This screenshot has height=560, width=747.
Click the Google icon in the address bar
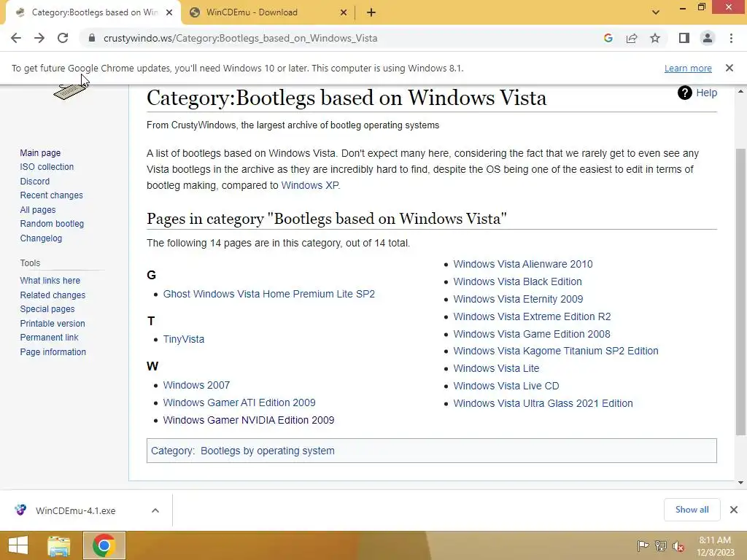pos(608,38)
